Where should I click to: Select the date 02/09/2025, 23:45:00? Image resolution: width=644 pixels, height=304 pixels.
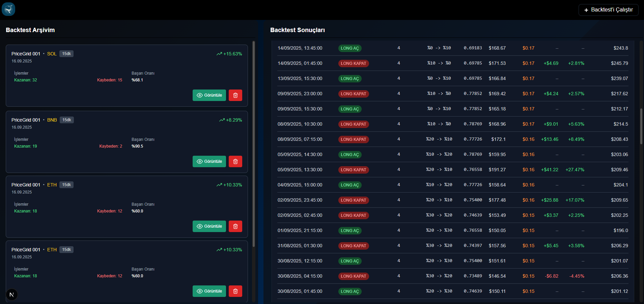[300, 200]
